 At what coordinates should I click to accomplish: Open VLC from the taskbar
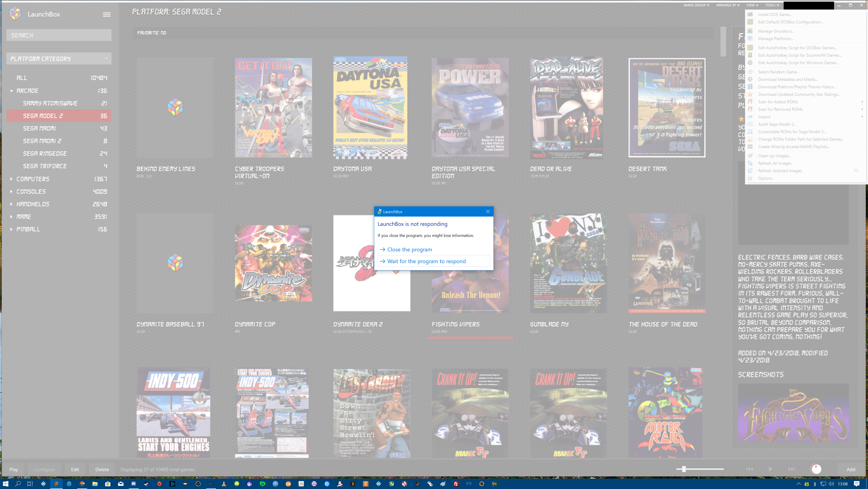(x=224, y=484)
